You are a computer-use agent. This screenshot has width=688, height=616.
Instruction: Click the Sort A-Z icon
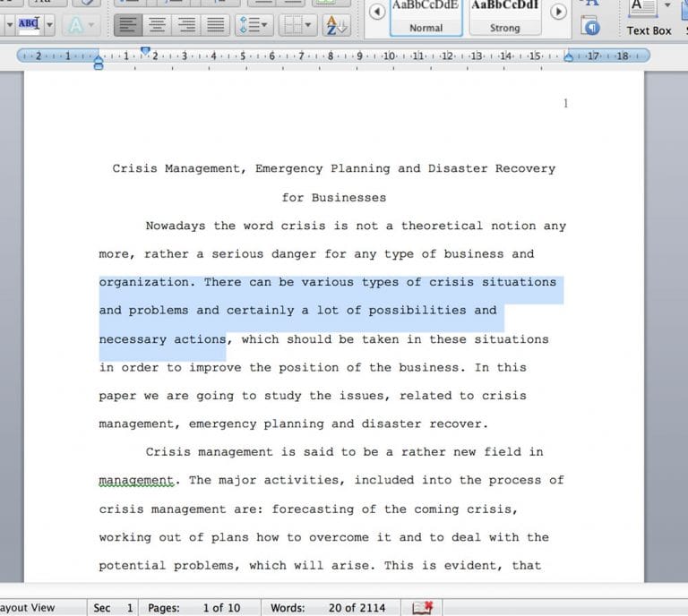click(337, 25)
